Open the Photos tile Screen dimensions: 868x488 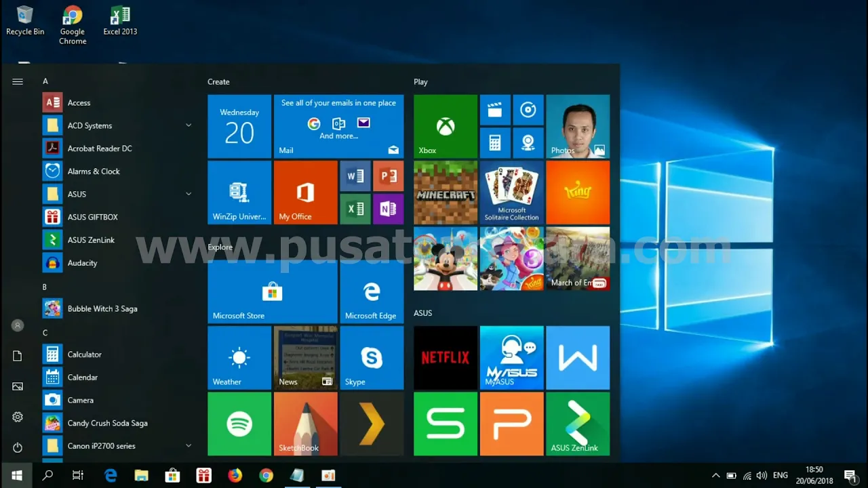click(578, 126)
